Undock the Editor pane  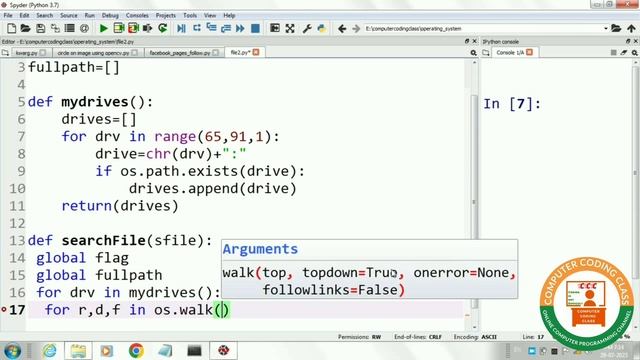[467, 41]
